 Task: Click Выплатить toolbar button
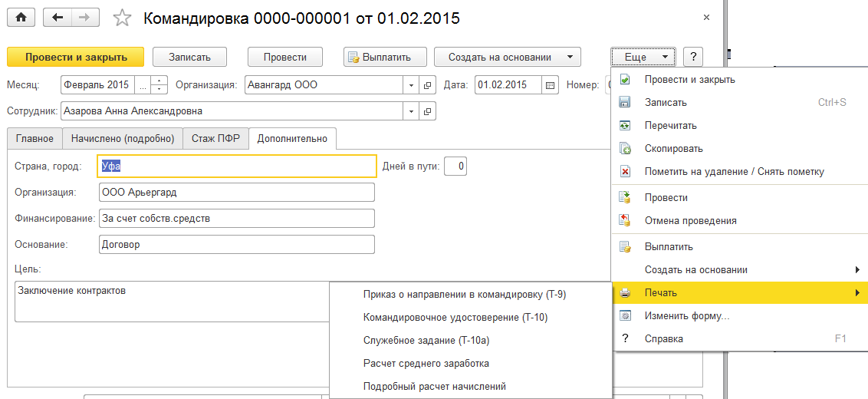[x=385, y=57]
